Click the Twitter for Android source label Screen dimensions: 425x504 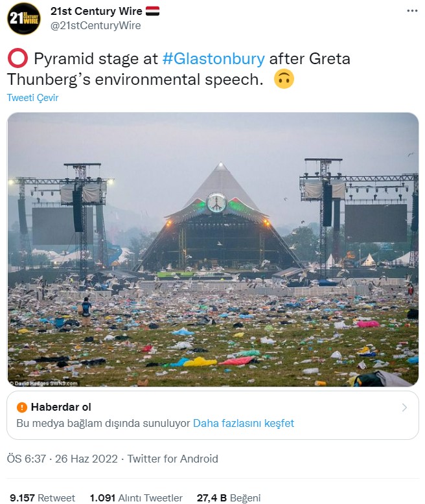(x=172, y=459)
